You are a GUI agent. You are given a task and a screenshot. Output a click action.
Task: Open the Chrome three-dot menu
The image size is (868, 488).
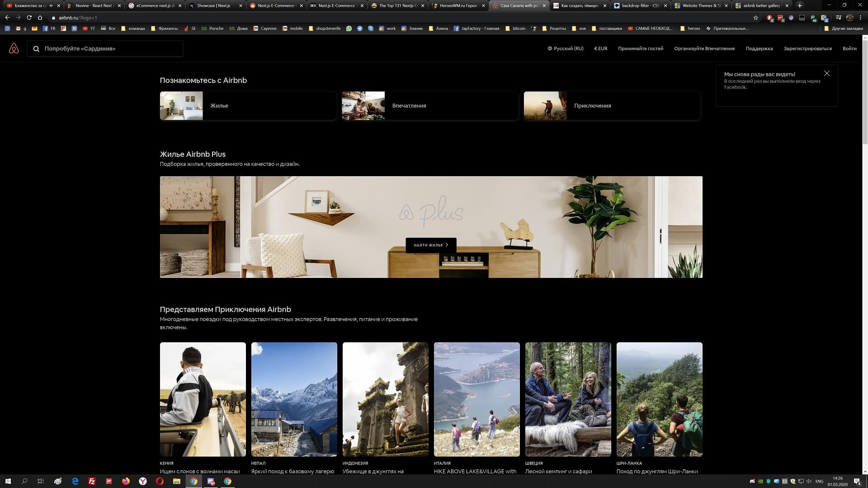[x=860, y=18]
